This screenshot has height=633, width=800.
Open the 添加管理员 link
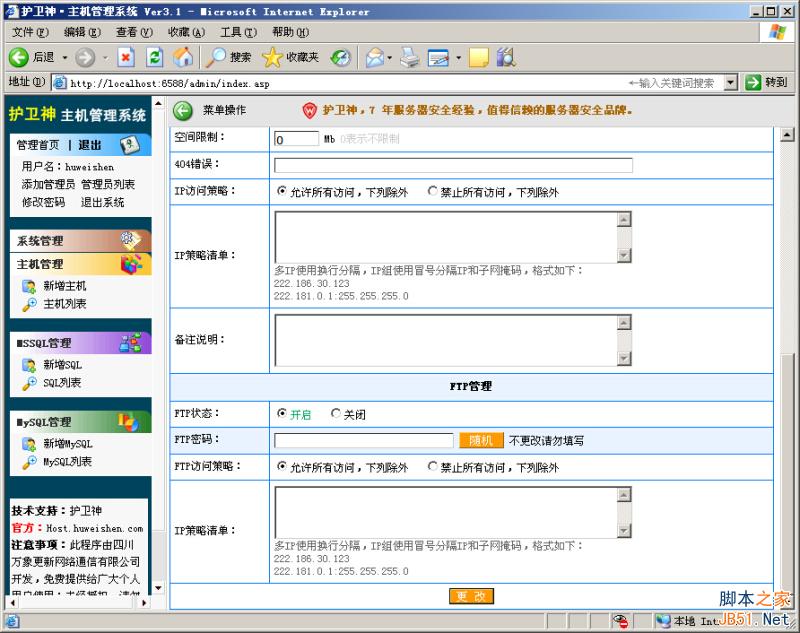coord(48,184)
